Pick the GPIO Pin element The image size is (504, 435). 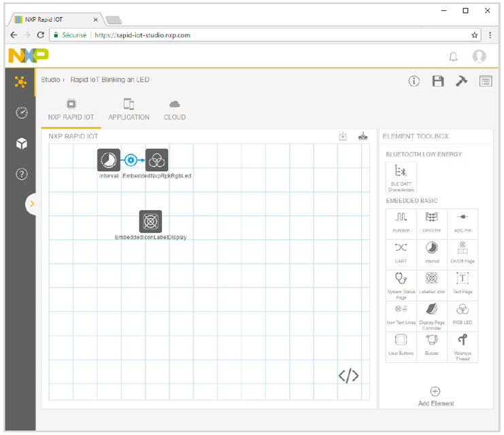(431, 221)
